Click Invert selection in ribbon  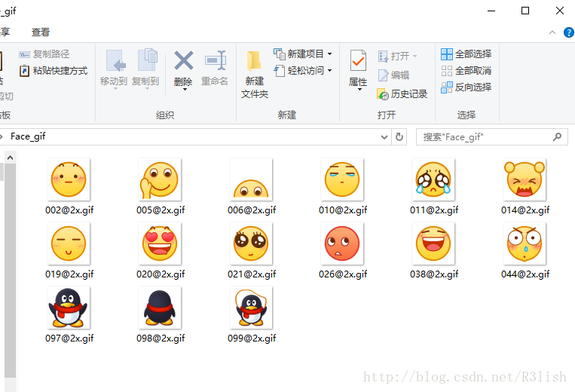click(x=466, y=87)
